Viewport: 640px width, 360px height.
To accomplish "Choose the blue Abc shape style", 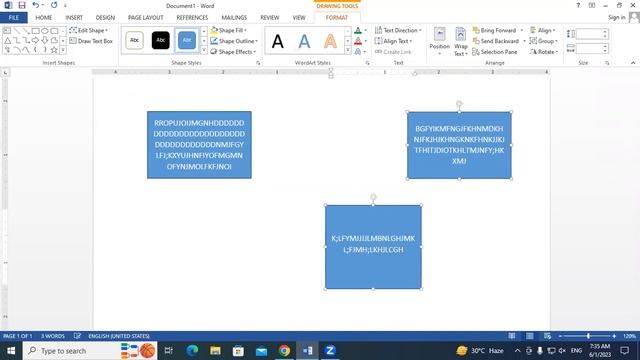I will [x=187, y=40].
